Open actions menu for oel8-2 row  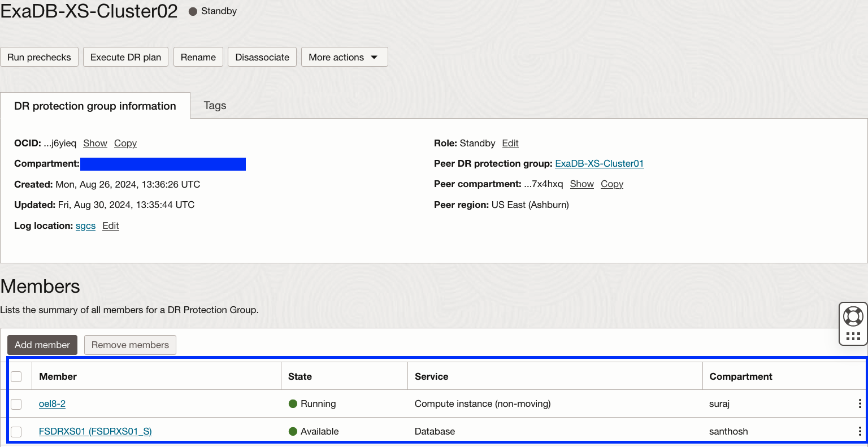[860, 403]
